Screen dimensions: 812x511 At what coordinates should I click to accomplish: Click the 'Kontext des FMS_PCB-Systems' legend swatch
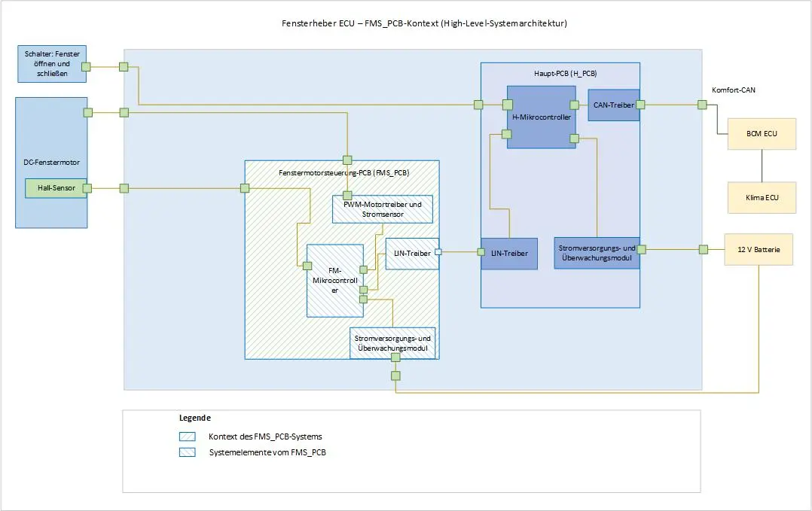[x=188, y=436]
